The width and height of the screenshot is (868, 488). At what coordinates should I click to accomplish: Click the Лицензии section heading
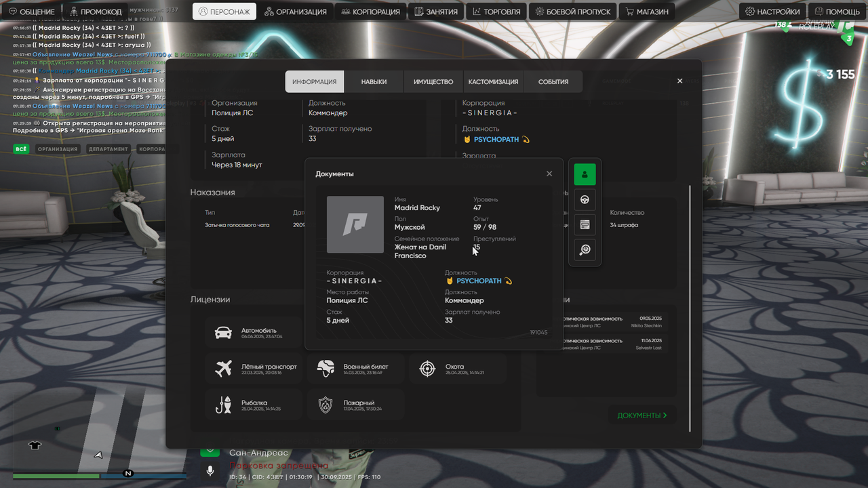pyautogui.click(x=210, y=300)
